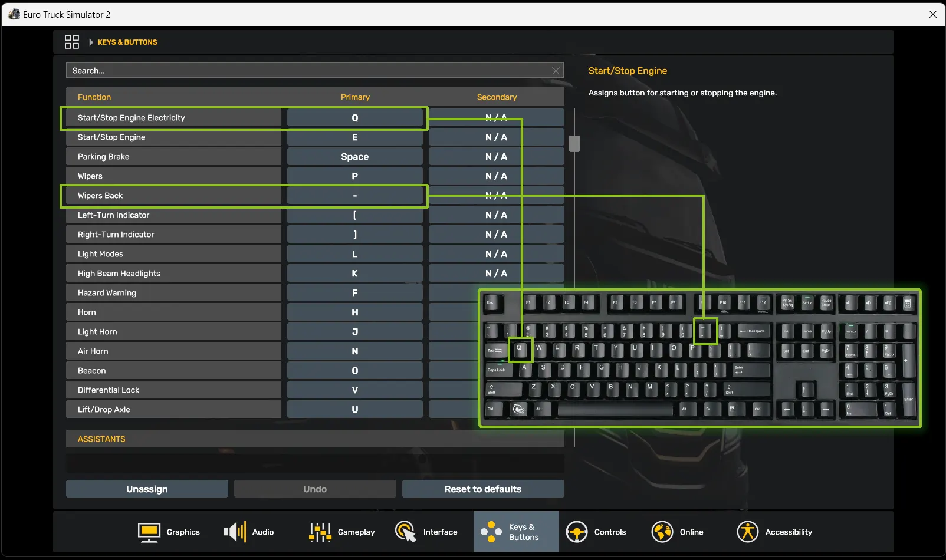Viewport: 946px width, 560px height.
Task: Set secondary key for High Beam Headlights
Action: (x=497, y=274)
